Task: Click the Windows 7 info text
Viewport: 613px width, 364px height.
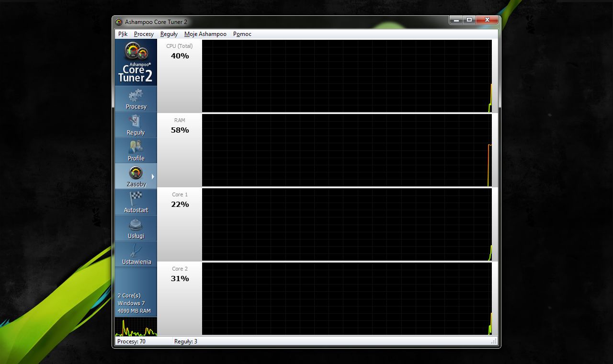Action: (x=131, y=303)
